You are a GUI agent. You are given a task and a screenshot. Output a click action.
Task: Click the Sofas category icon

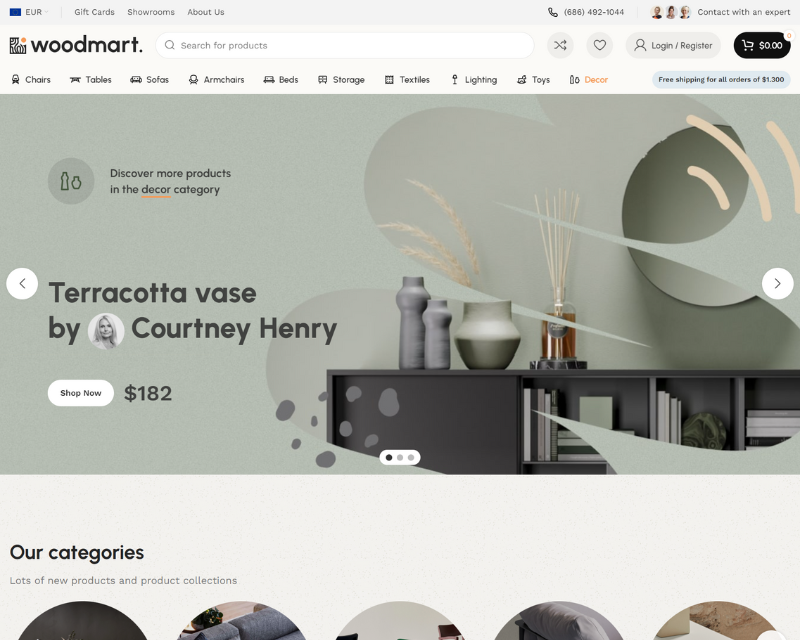[136, 80]
